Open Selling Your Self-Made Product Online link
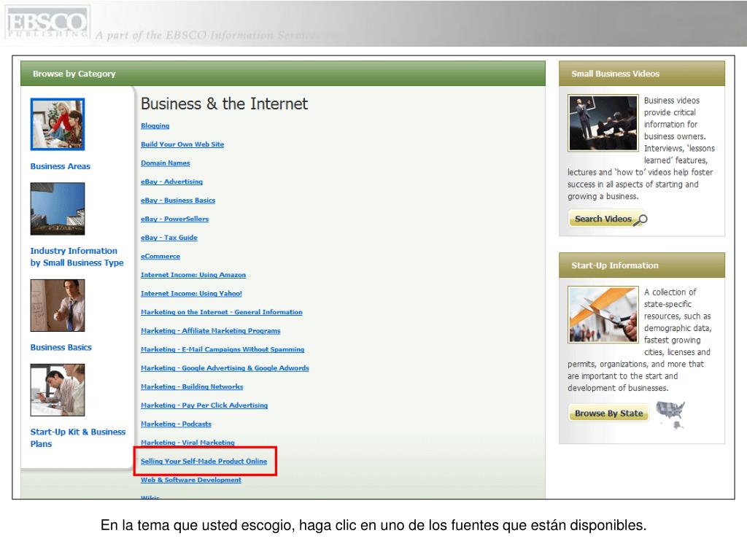 (204, 461)
